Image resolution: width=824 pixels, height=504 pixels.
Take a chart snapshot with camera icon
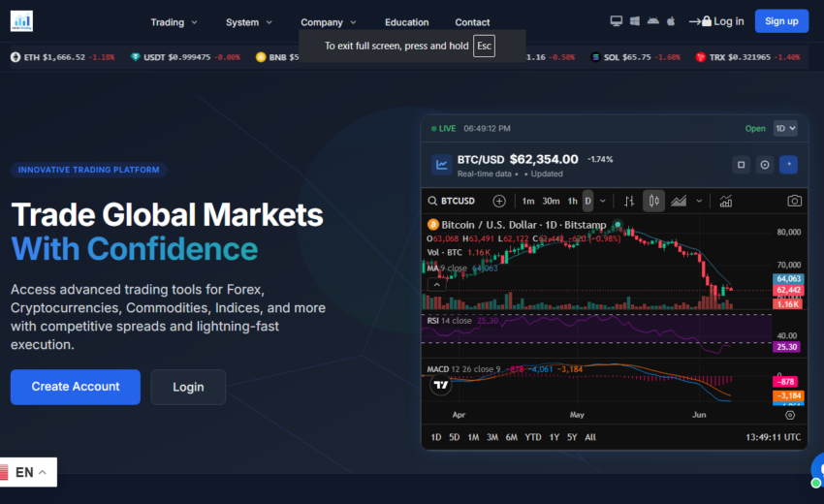[x=794, y=201]
